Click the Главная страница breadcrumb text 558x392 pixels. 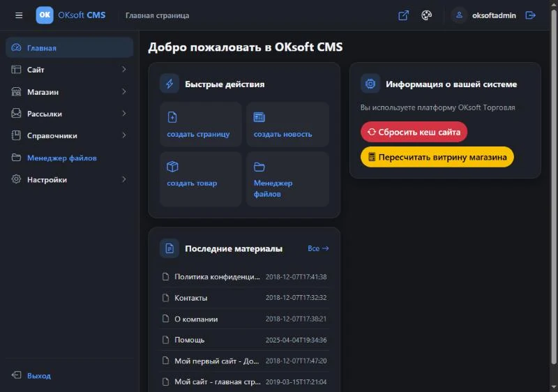(158, 15)
